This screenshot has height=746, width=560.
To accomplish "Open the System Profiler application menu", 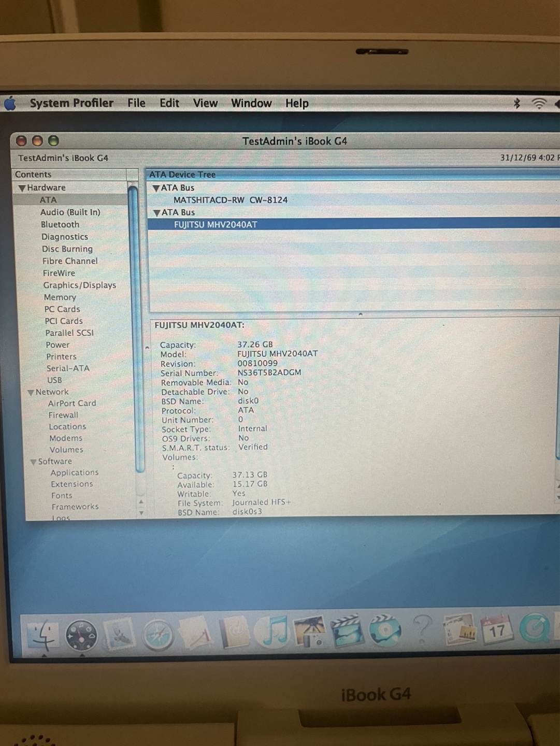I will click(71, 103).
